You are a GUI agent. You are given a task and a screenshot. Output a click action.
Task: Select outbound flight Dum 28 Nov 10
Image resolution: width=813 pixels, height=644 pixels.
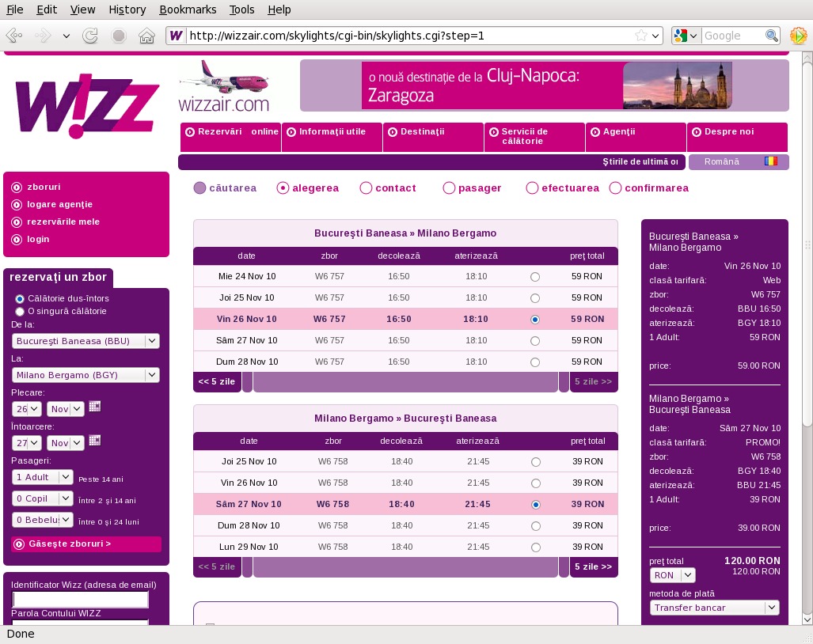535,362
